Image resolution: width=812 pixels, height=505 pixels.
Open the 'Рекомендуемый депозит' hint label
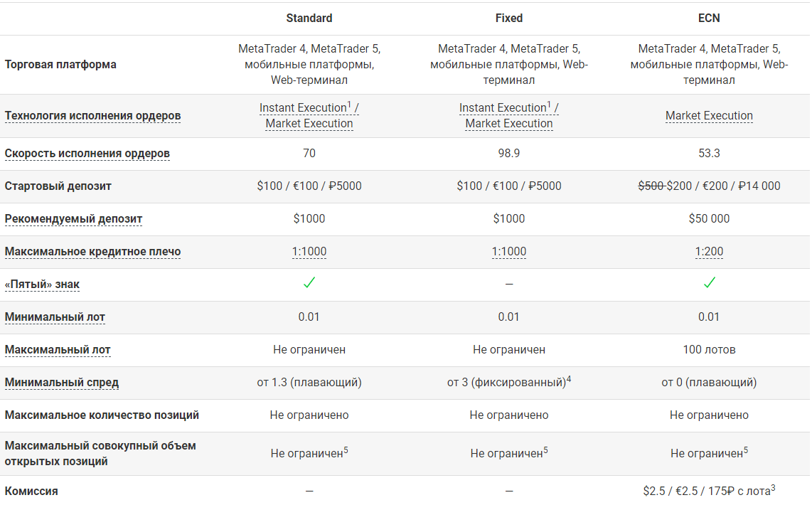(x=73, y=219)
